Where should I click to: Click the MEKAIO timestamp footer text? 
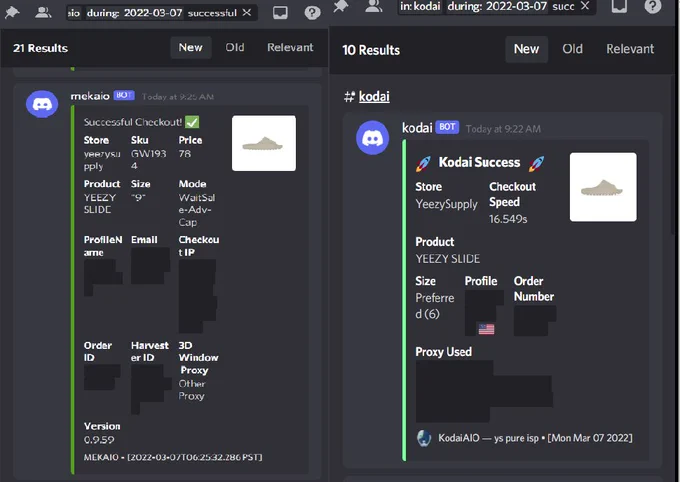point(173,457)
